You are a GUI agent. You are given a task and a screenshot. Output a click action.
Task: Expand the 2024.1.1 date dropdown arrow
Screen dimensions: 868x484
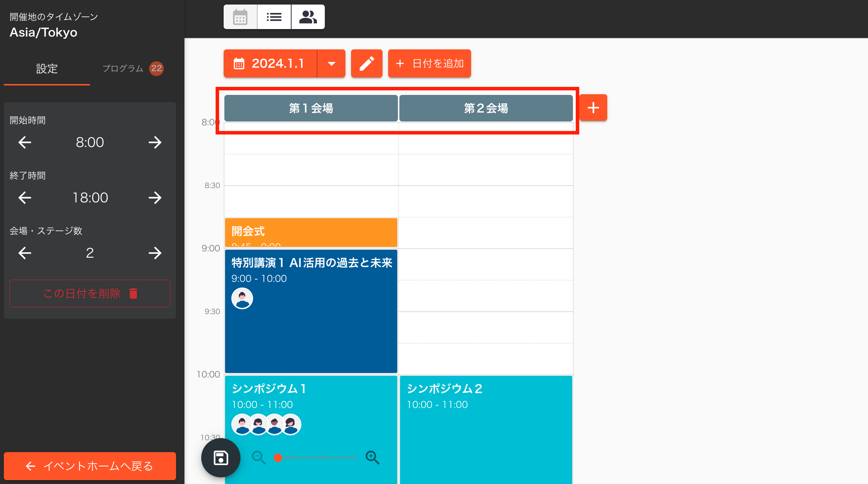pyautogui.click(x=331, y=63)
